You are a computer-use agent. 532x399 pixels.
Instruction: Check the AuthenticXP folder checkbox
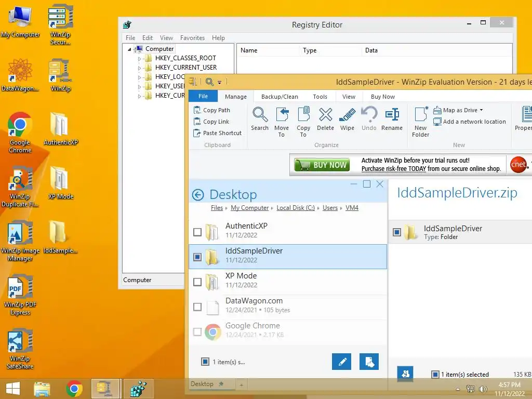(x=197, y=232)
